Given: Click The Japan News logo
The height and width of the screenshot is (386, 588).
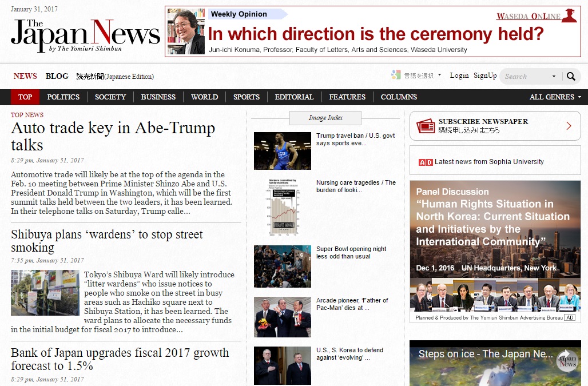Looking at the screenshot, I should [85, 35].
